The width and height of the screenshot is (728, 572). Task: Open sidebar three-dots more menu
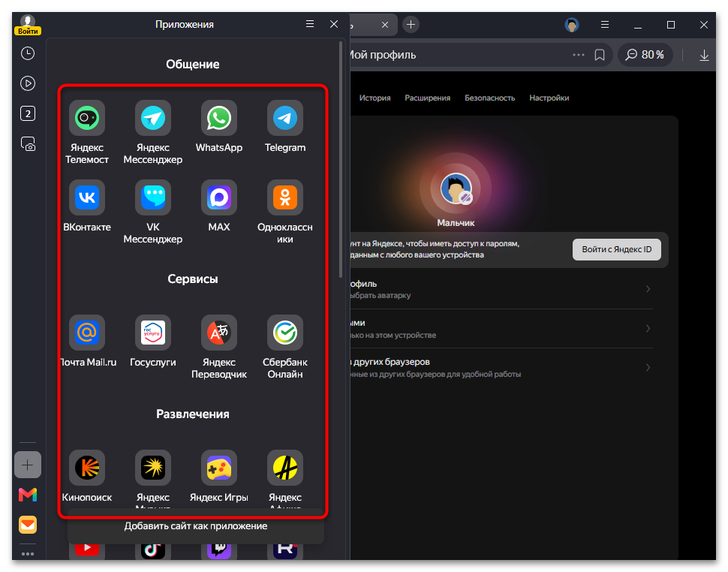28,554
